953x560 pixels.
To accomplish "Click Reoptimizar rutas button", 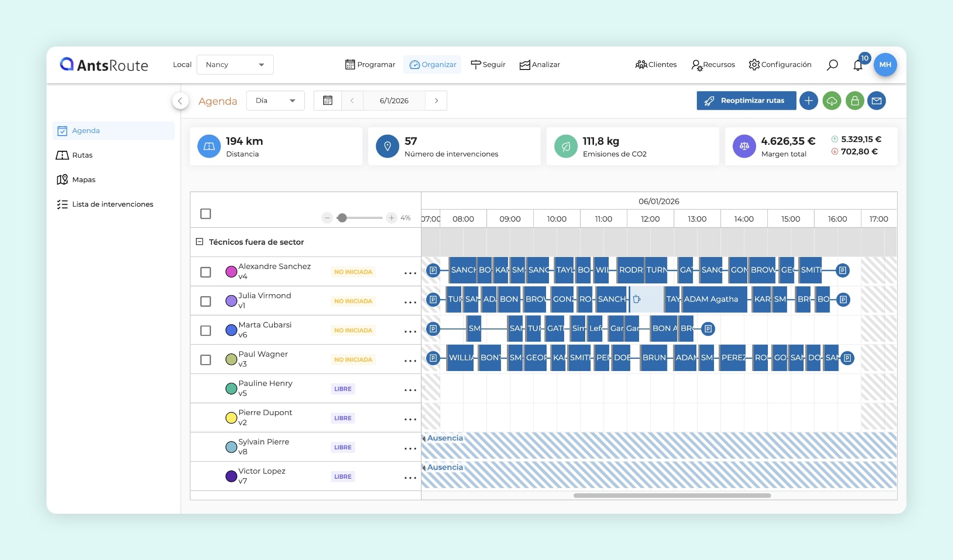I will (x=746, y=101).
